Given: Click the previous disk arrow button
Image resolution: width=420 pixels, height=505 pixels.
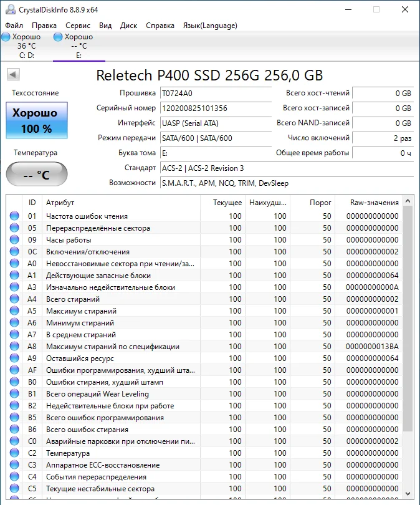Looking at the screenshot, I should pyautogui.click(x=13, y=75).
